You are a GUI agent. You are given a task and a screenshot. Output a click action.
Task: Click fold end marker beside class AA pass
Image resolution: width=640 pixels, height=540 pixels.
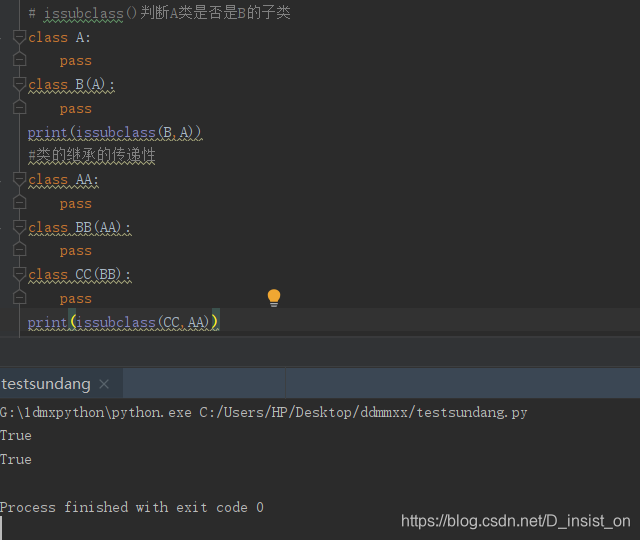pyautogui.click(x=19, y=202)
